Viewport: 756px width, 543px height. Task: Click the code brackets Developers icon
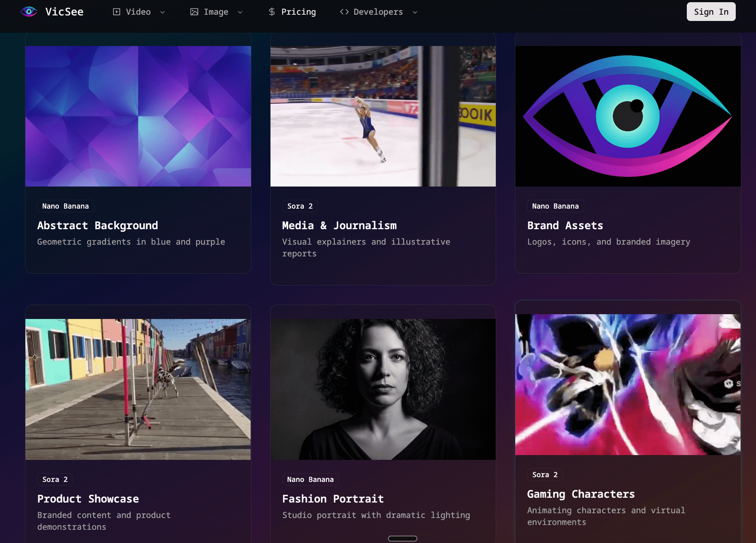coord(344,12)
